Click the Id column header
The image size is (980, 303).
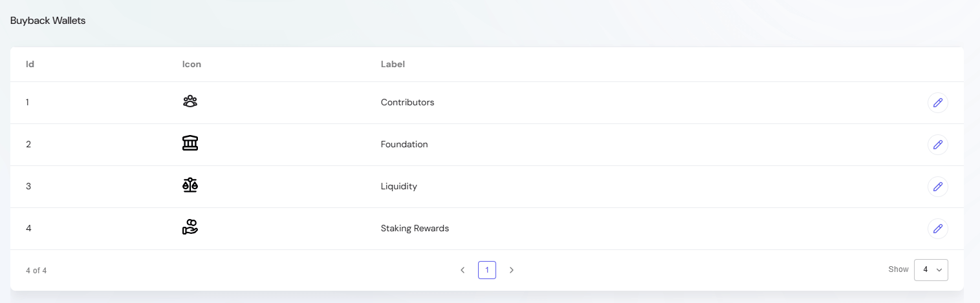pos(30,64)
